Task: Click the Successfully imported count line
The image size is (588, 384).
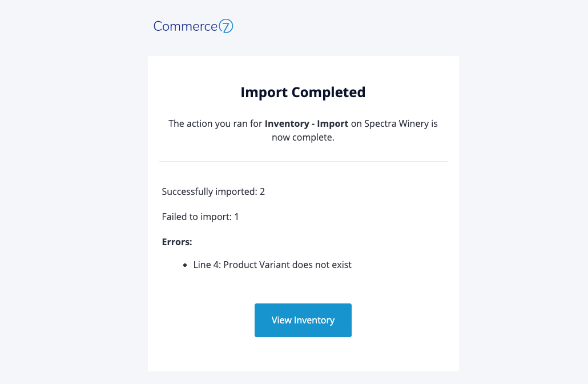Action: click(213, 191)
